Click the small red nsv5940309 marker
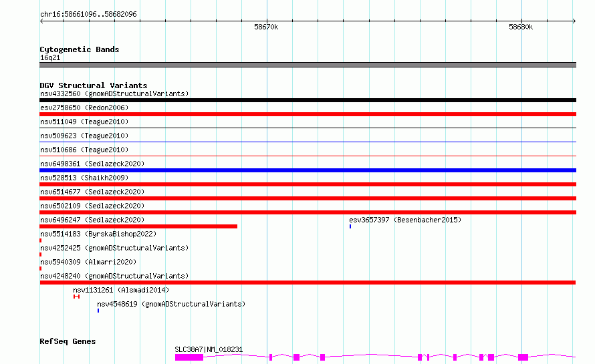The height and width of the screenshot is (364, 595). (x=41, y=268)
